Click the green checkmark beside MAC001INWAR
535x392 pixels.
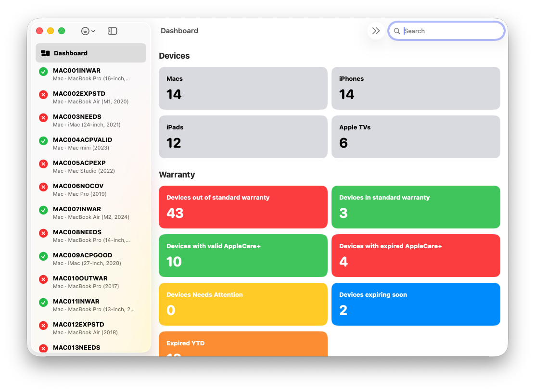(x=43, y=72)
